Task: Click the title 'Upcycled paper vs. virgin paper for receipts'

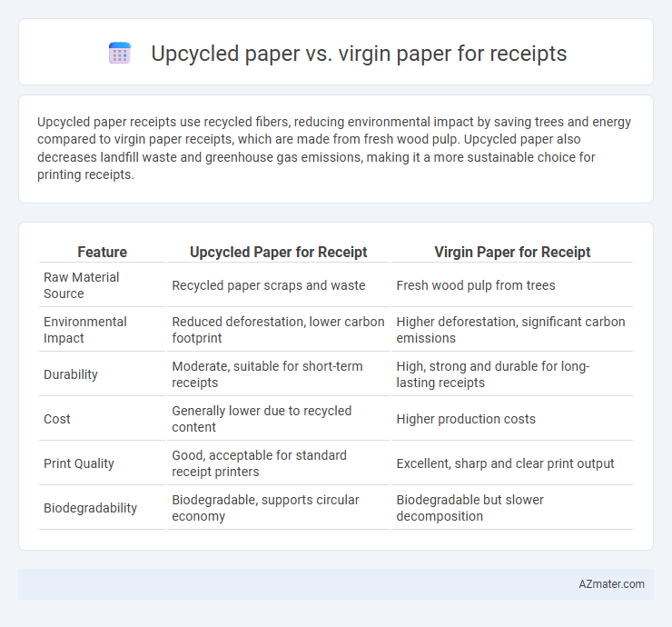Action: coord(359,54)
